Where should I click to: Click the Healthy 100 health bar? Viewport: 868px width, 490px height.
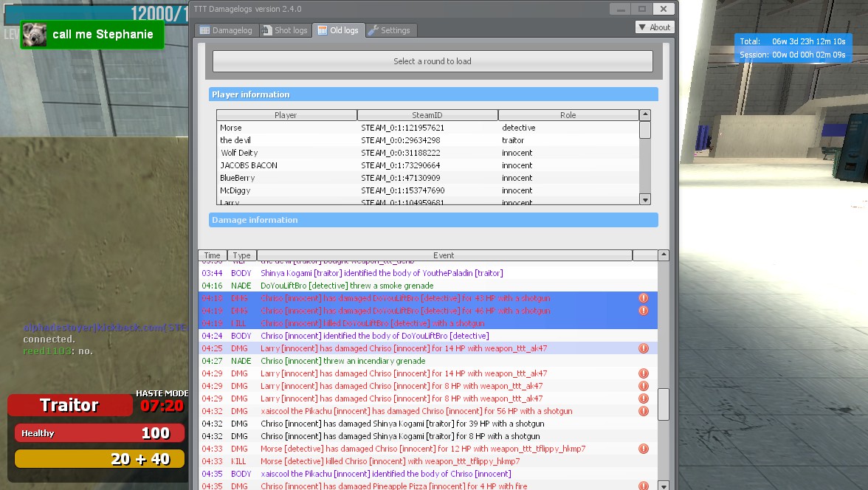[x=100, y=433]
